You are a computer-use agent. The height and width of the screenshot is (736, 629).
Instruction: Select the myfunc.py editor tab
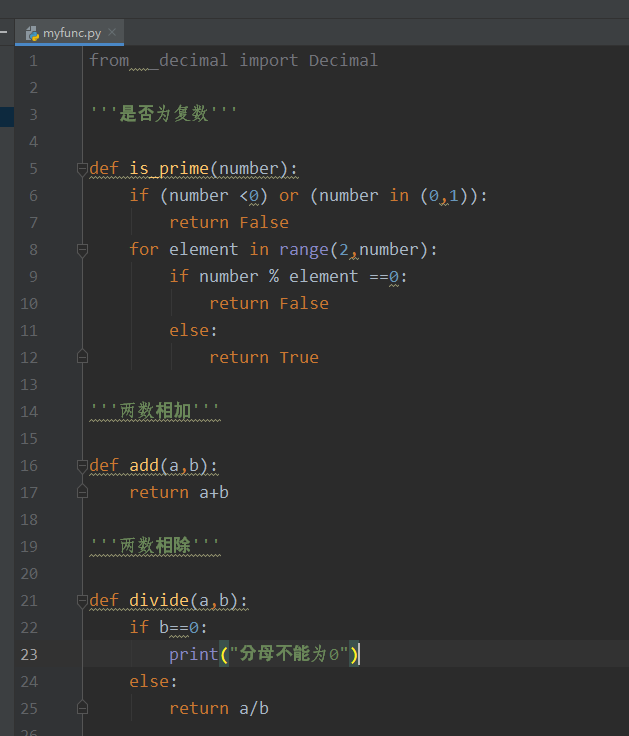[69, 33]
